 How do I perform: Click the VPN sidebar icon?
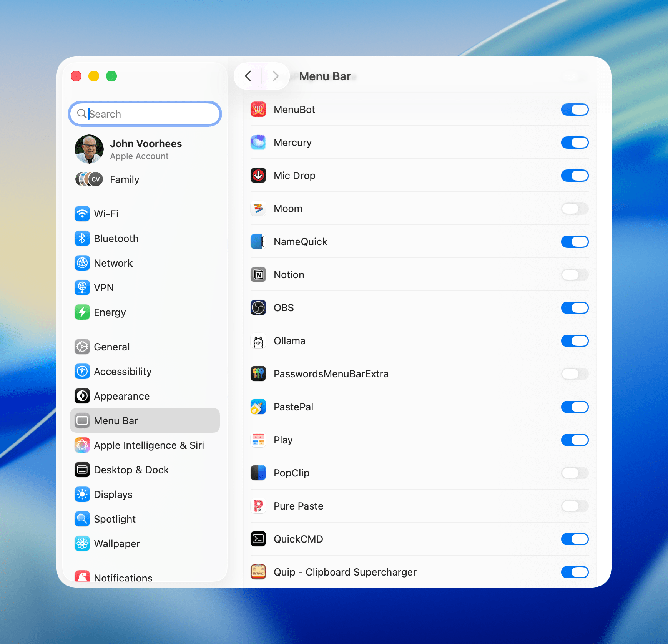tap(82, 288)
